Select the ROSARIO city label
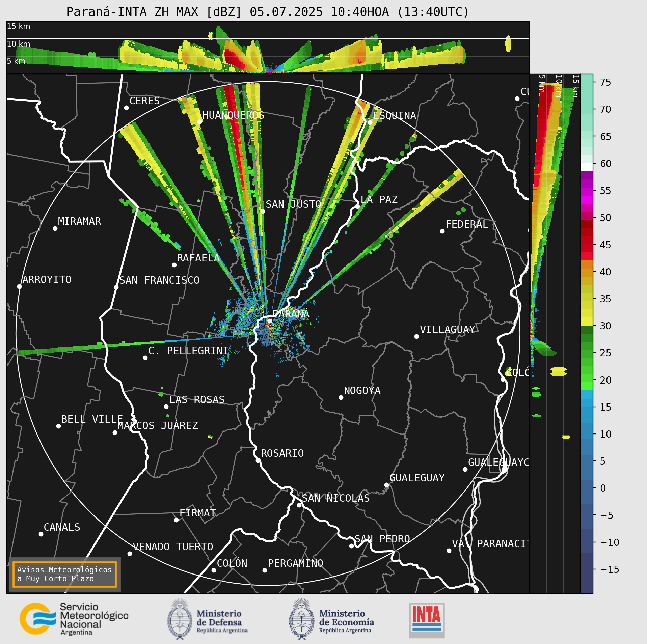647x644 pixels. click(x=282, y=453)
